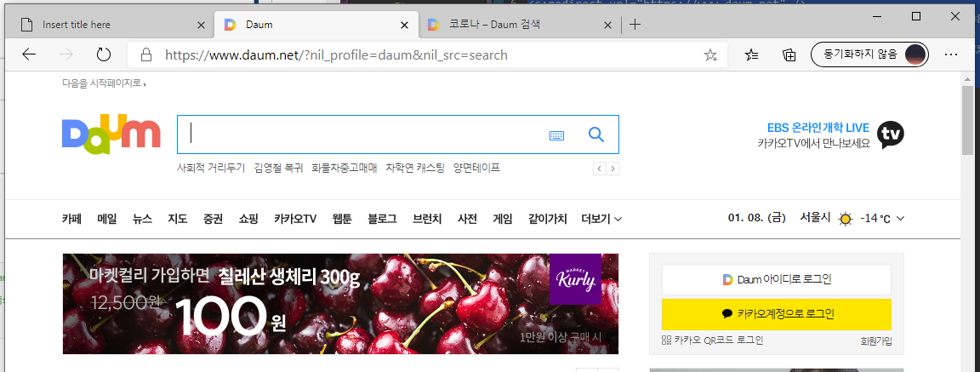The width and height of the screenshot is (980, 372).
Task: Open 'EBS 온라인개학 LIVE' promo link
Action: pos(818,129)
